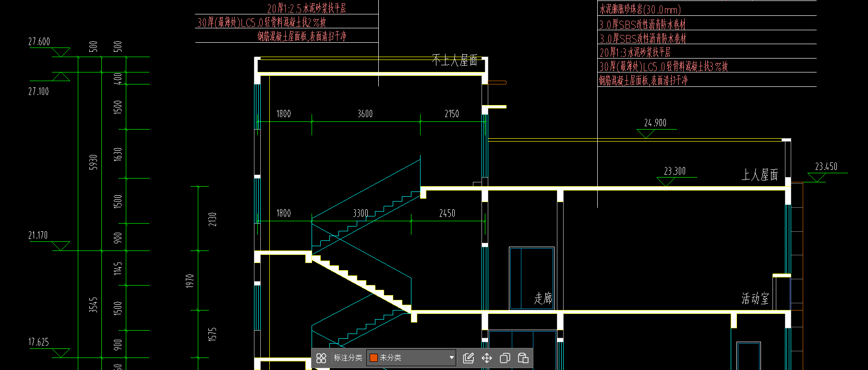Select the 27.600 elevation label

click(39, 42)
